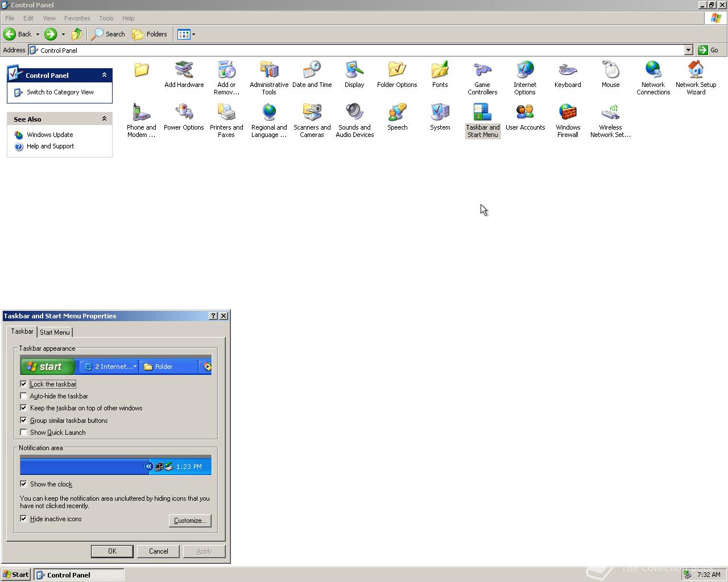Toggle Group similar taskbar buttons
This screenshot has width=728, height=582.
coord(23,421)
